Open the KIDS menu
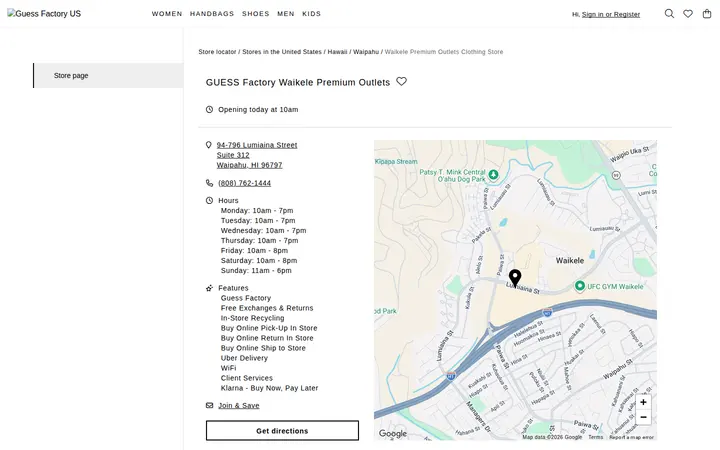Image resolution: width=720 pixels, height=450 pixels. click(x=311, y=14)
